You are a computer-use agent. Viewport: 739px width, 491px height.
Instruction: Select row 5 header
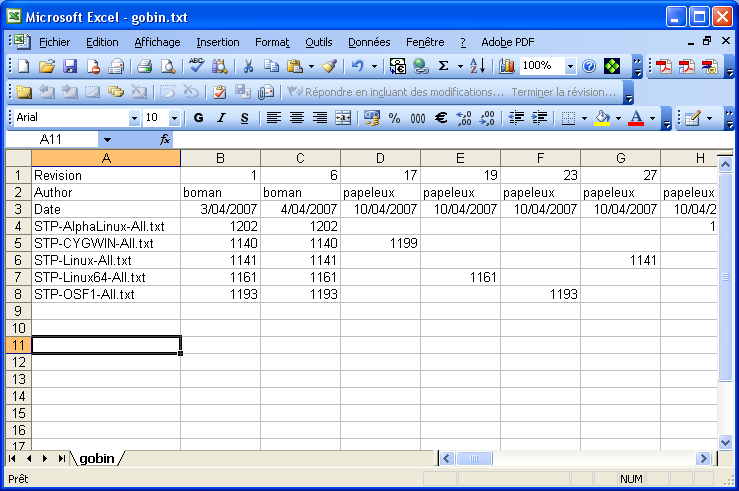pyautogui.click(x=18, y=243)
